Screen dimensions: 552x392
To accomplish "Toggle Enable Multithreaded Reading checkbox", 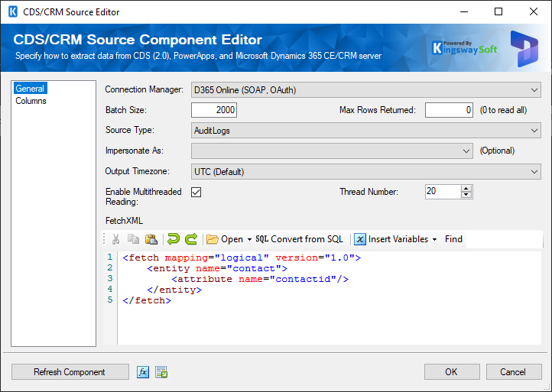I will coord(196,192).
